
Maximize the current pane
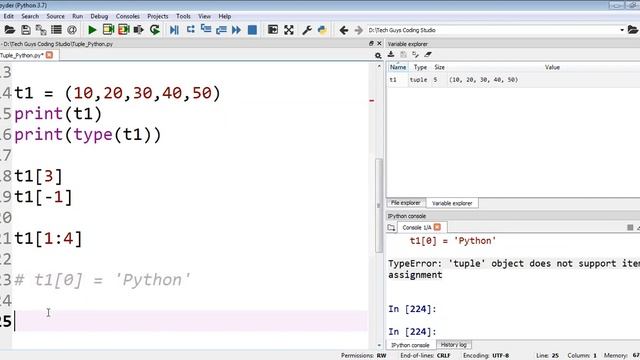273,30
